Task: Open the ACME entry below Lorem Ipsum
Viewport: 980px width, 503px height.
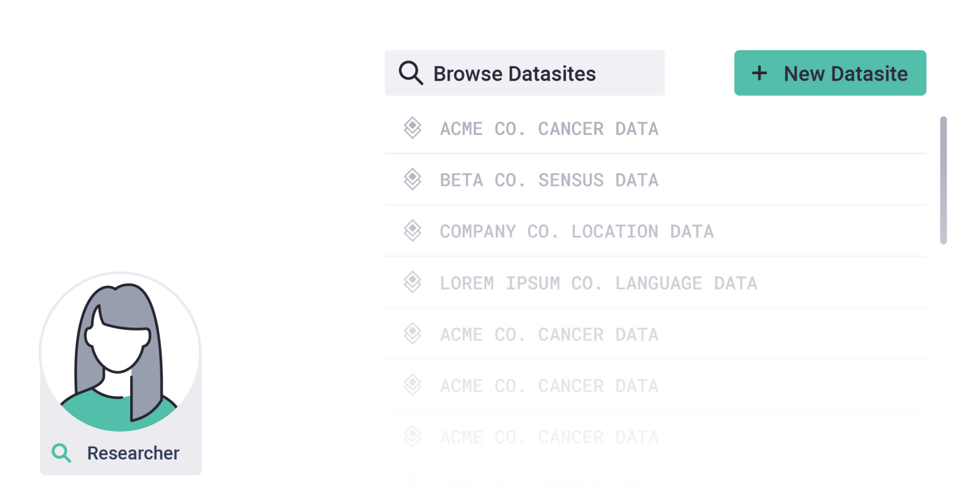Action: pos(549,335)
